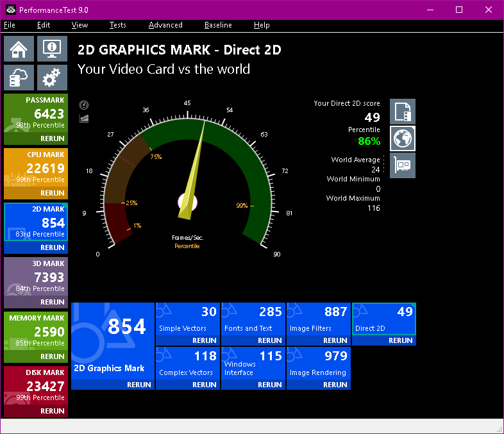Select the large 2D Graphics Mark tile
504x434 pixels.
(112, 341)
